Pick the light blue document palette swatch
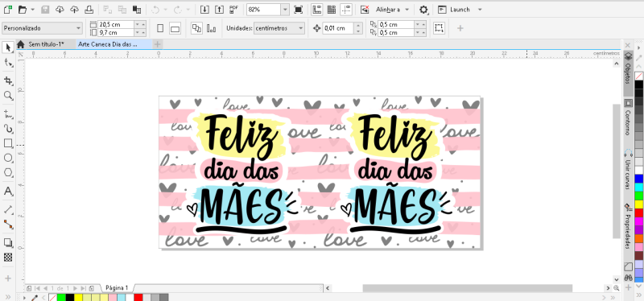The height and width of the screenshot is (301, 644). coord(122,297)
